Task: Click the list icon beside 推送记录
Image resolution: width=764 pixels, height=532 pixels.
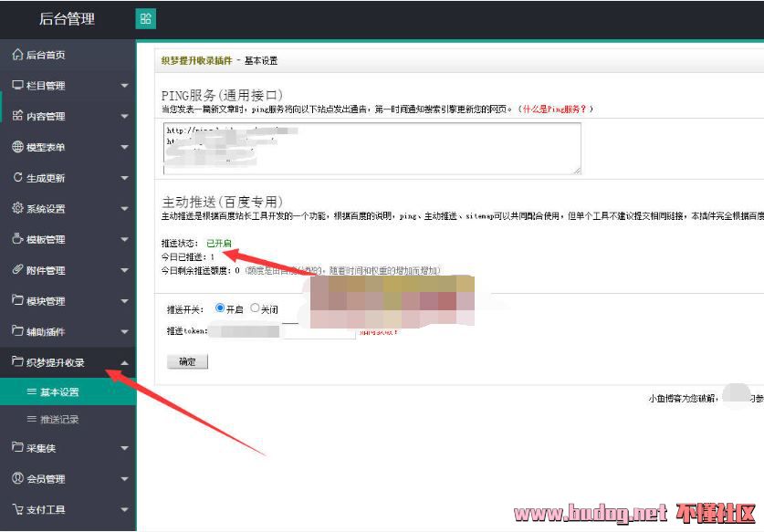Action: 32,419
